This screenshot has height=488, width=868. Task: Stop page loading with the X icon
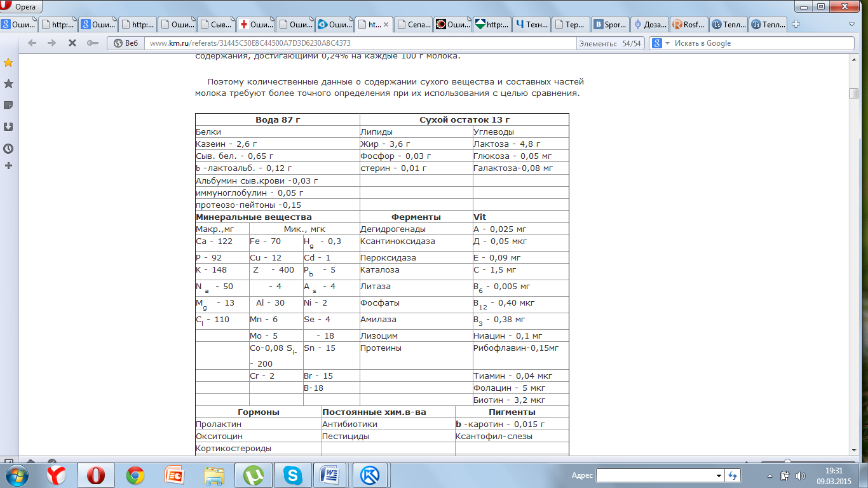coord(72,43)
